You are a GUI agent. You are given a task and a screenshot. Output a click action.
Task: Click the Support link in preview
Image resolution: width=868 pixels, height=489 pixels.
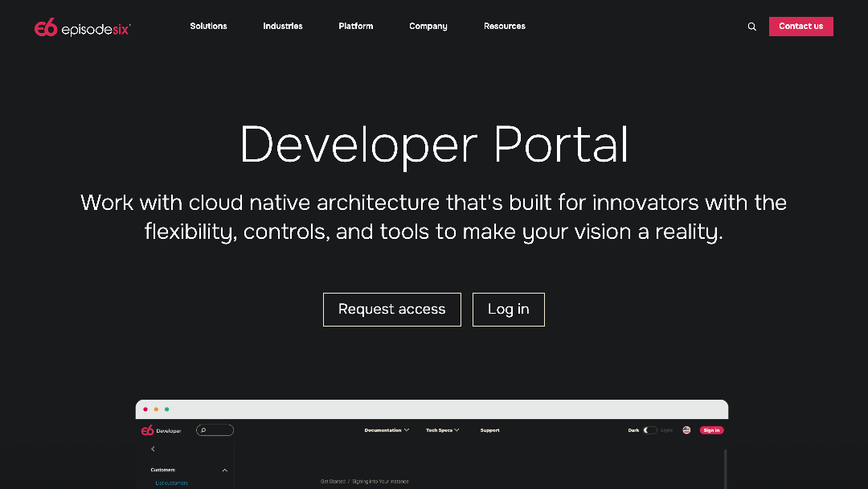point(490,430)
